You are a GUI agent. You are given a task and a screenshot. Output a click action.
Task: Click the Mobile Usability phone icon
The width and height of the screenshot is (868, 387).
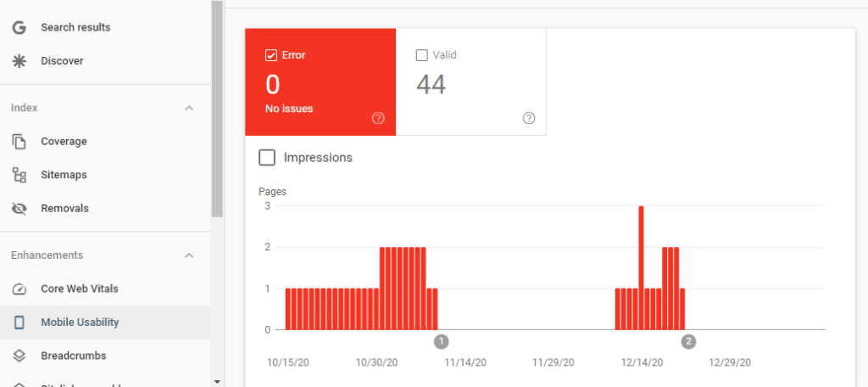pos(19,322)
